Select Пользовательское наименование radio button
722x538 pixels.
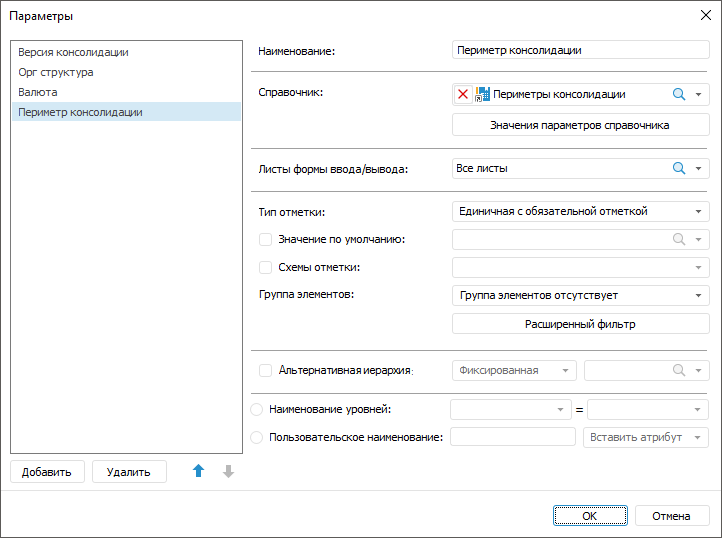[x=257, y=437]
